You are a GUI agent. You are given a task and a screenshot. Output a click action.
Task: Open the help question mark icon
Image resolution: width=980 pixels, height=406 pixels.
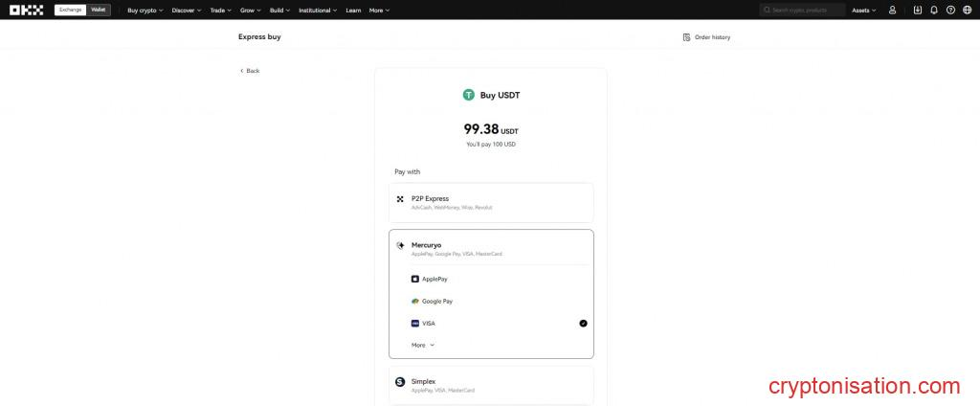(950, 10)
